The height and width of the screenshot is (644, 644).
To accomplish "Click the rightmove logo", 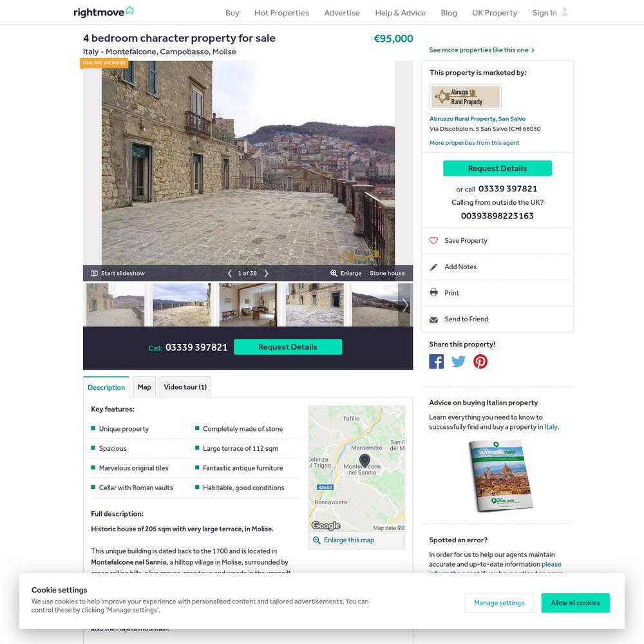I will [103, 12].
